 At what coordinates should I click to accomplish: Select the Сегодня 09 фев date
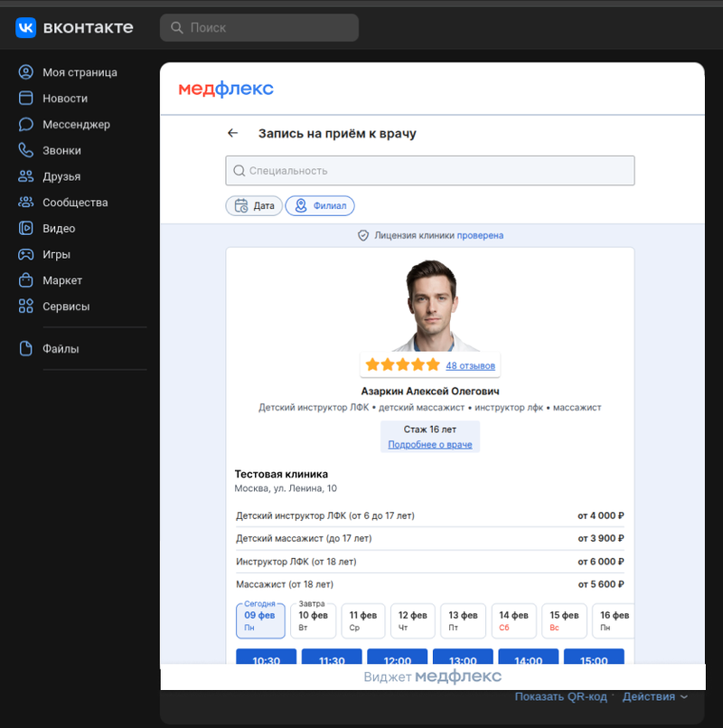point(260,620)
